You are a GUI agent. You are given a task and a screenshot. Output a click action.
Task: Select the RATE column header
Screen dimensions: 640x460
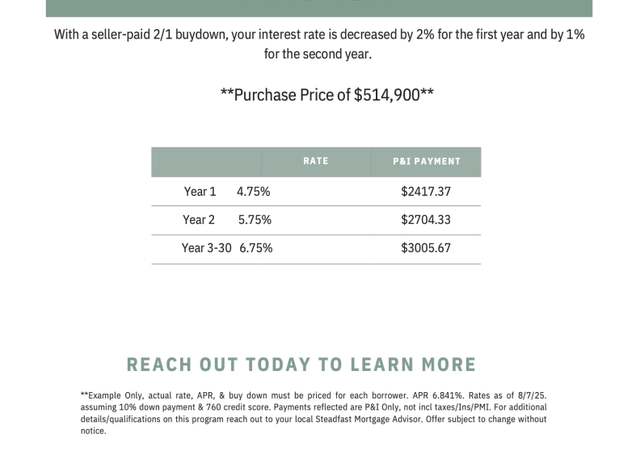pyautogui.click(x=316, y=161)
